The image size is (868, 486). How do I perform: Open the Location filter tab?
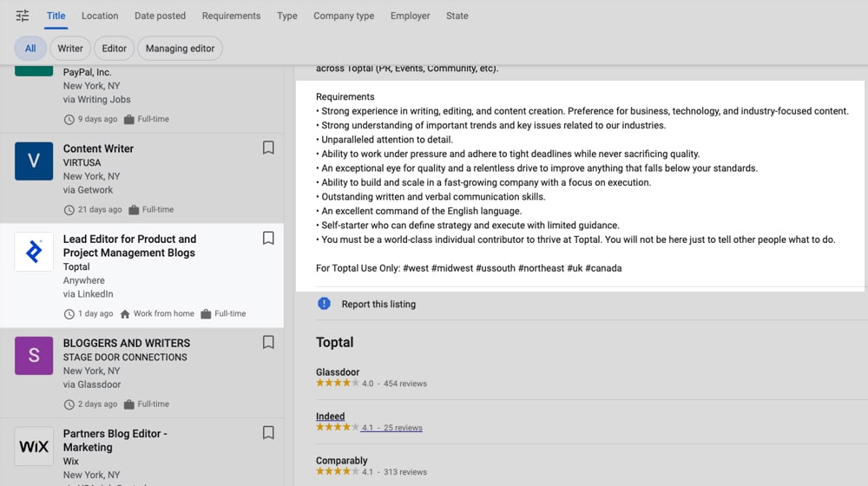coord(100,16)
